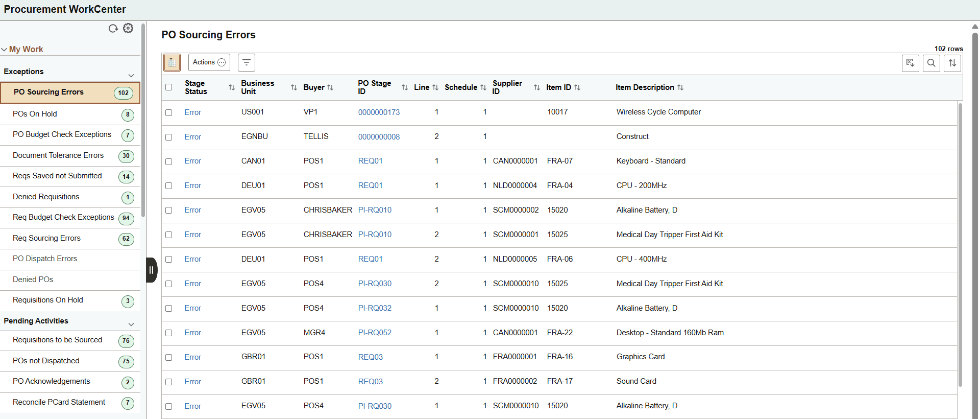Click buyer TELLIS cell
The image size is (980, 419).
tap(316, 136)
